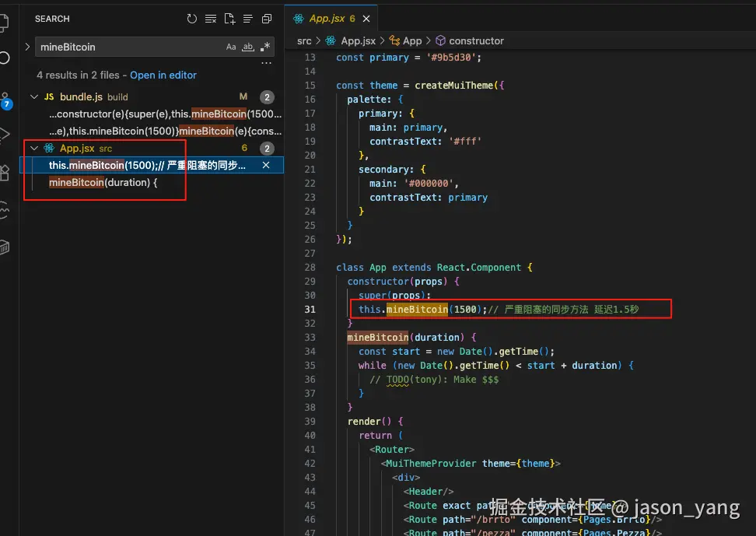Open a new search editor

coord(229,19)
